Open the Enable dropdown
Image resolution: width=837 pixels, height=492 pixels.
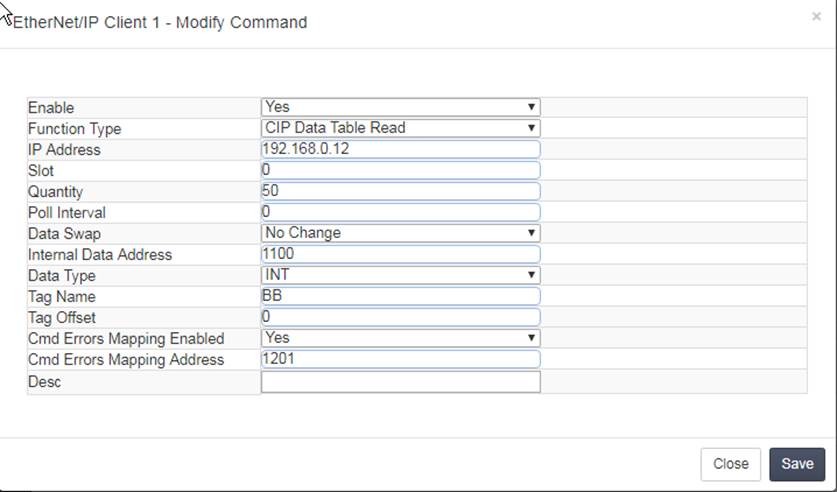[400, 107]
